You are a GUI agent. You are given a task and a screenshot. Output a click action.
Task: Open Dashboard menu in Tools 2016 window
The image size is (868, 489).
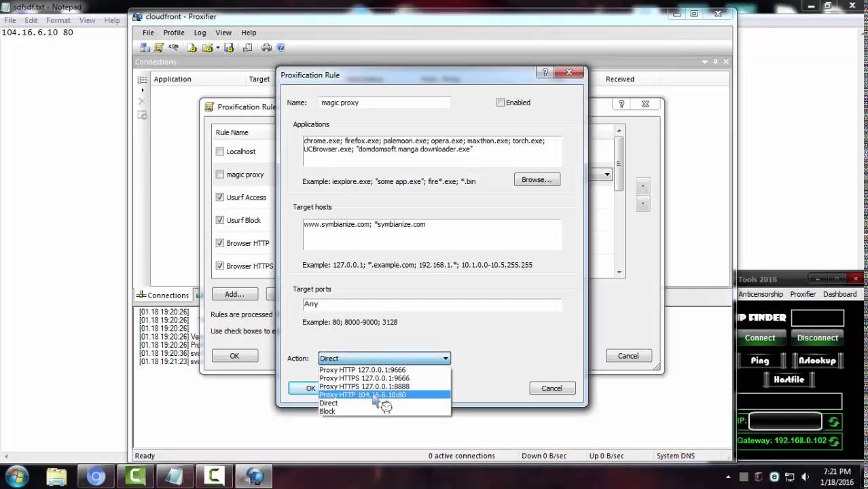tap(840, 294)
